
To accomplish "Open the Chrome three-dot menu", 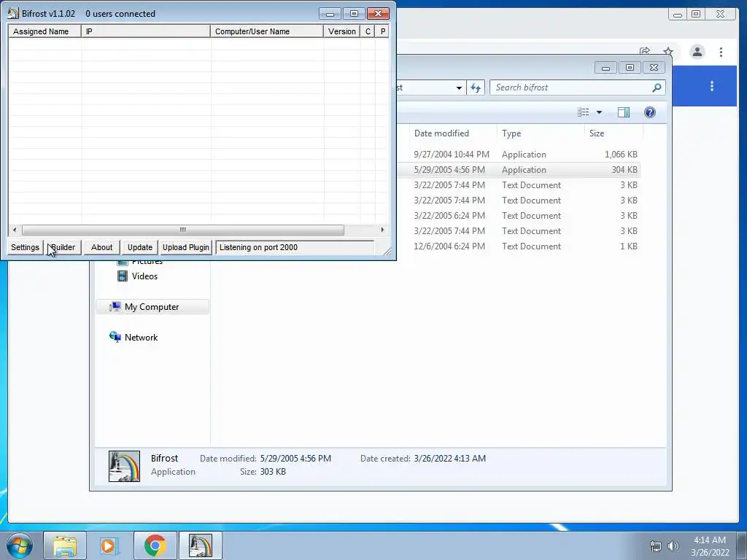I will coord(721,52).
